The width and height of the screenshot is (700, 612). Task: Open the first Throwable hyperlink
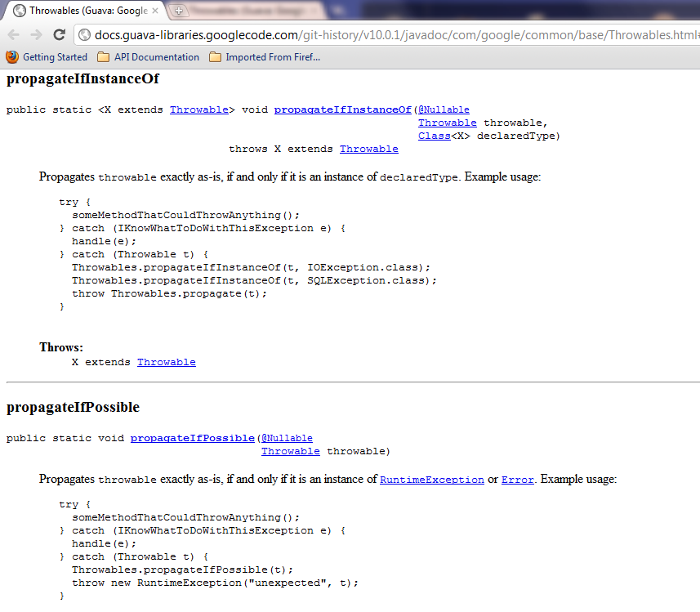point(200,109)
